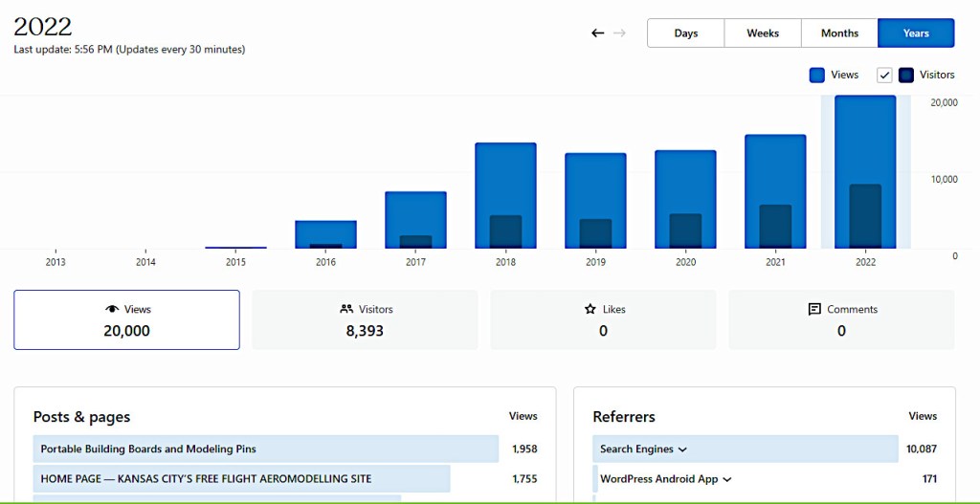Open the HOME PAGE Kansas City post link
This screenshot has height=504, width=980.
[206, 479]
